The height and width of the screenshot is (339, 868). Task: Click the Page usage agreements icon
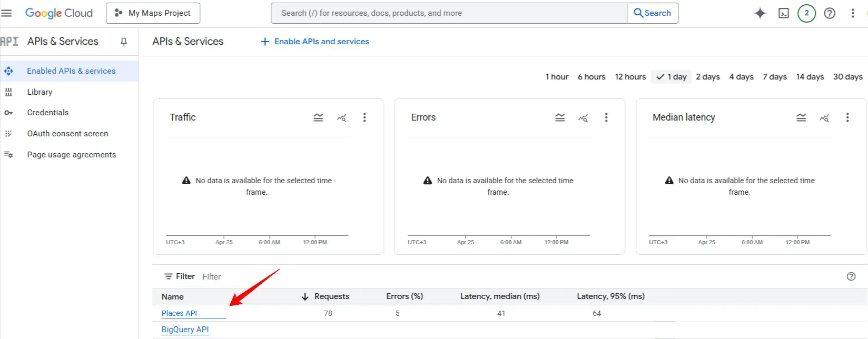pyautogui.click(x=8, y=155)
